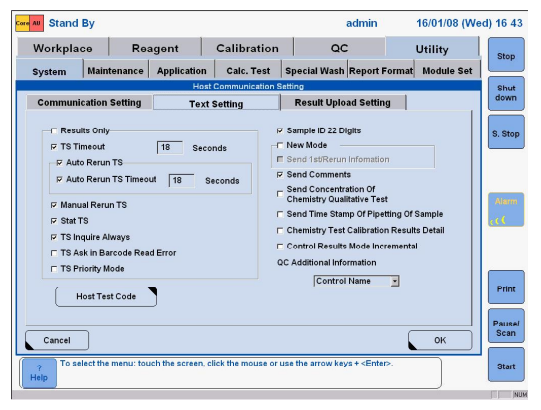Click the Host Test Code button

coord(106,296)
